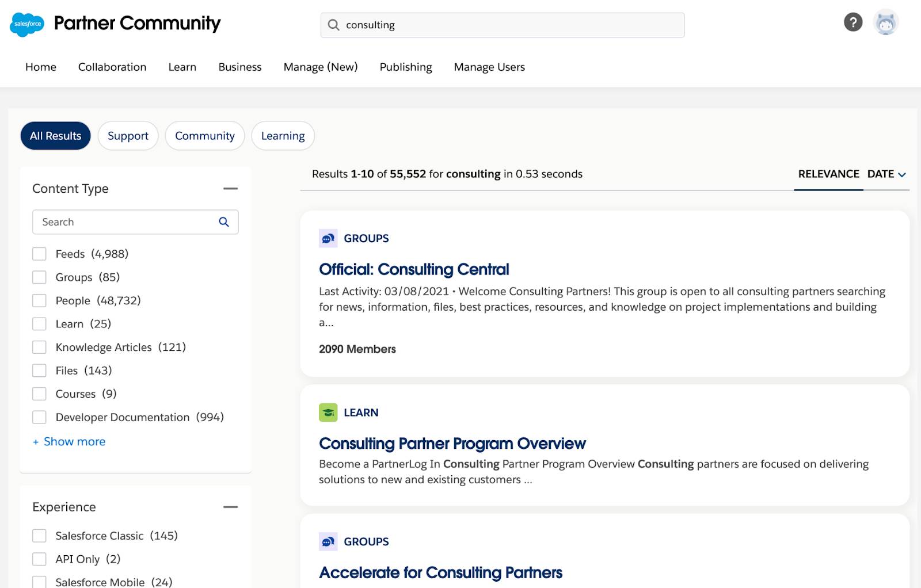
Task: Check the Learn (25) checkbox
Action: pyautogui.click(x=39, y=324)
